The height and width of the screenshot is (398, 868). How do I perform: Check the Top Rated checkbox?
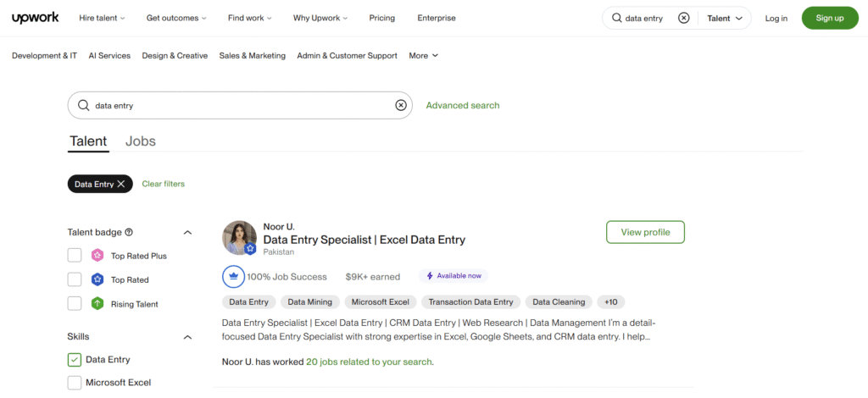point(75,279)
